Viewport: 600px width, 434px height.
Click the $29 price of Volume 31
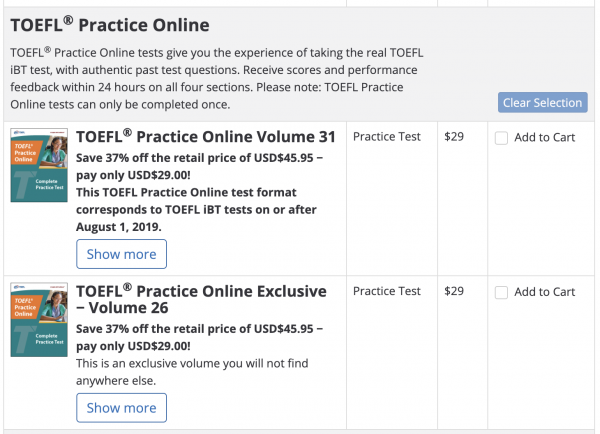coord(454,137)
